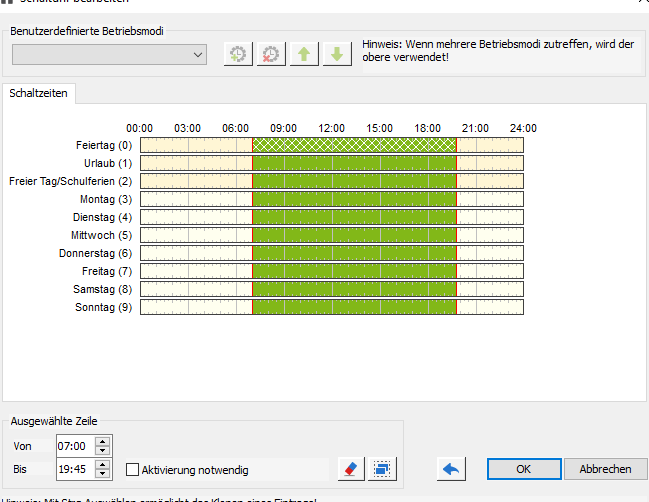Add a new operating mode with clock-plus icon

pyautogui.click(x=238, y=54)
